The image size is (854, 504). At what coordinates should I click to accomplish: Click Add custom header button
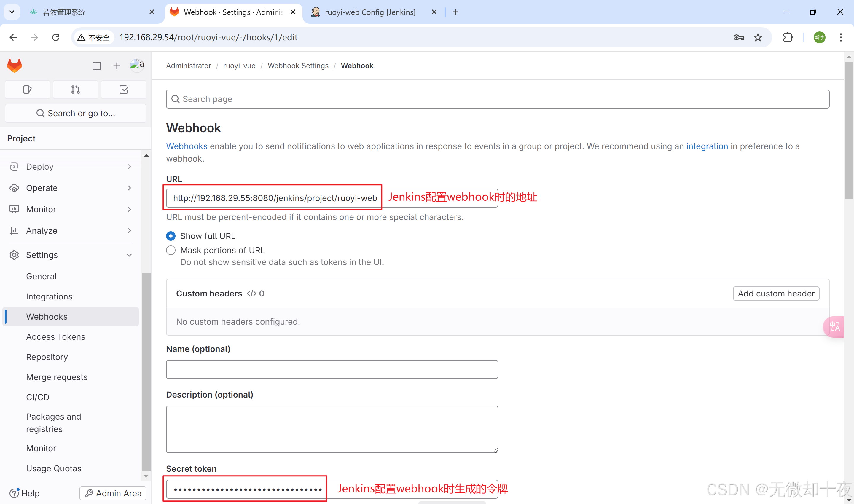776,294
